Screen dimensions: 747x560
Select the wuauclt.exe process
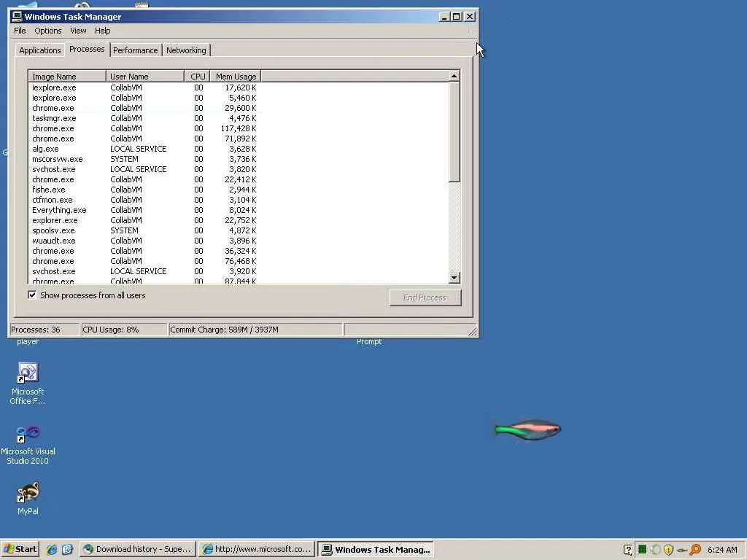click(144, 241)
